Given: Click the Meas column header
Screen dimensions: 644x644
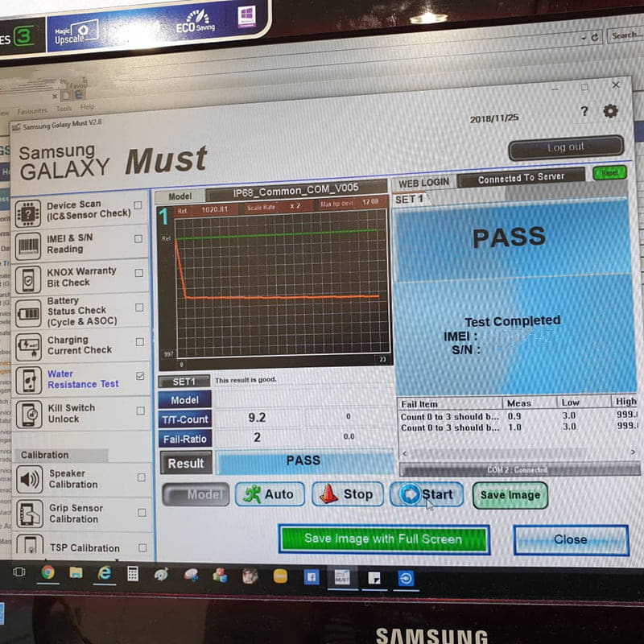Looking at the screenshot, I should pos(530,403).
